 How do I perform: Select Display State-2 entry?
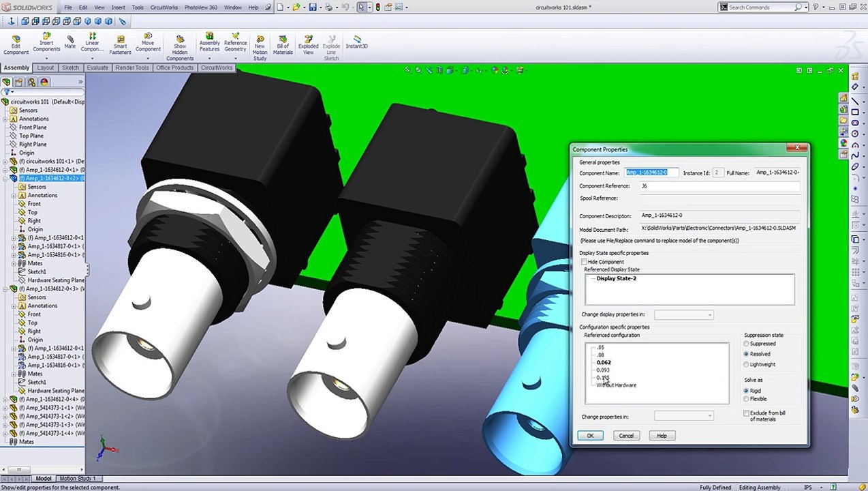click(617, 278)
